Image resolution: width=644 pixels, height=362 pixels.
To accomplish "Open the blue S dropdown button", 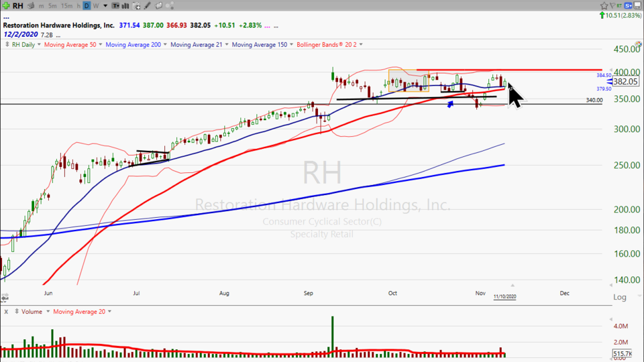I will [629, 5].
